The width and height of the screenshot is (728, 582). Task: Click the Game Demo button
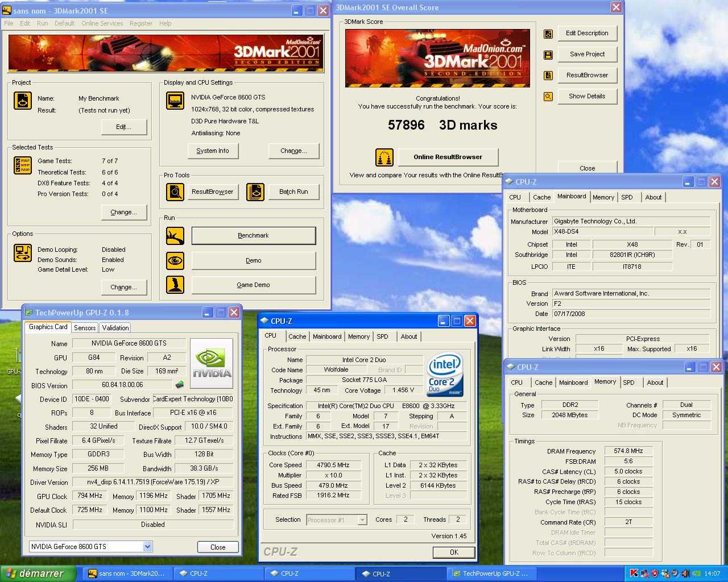tap(253, 285)
